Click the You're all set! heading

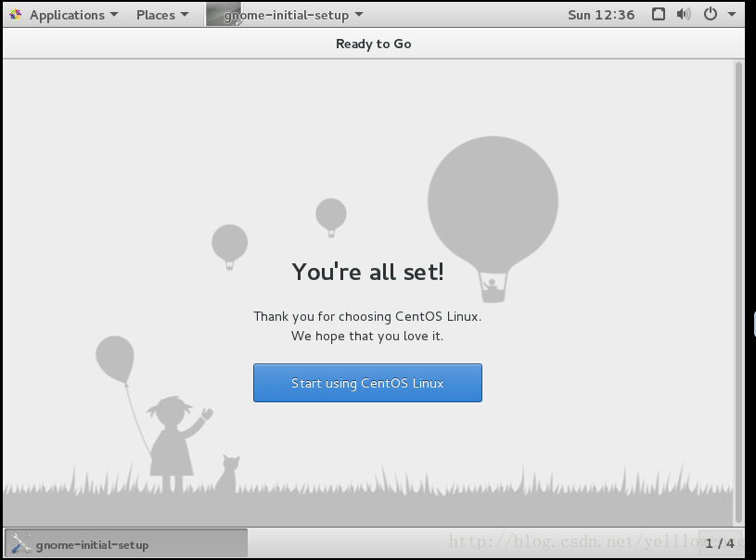coord(368,272)
